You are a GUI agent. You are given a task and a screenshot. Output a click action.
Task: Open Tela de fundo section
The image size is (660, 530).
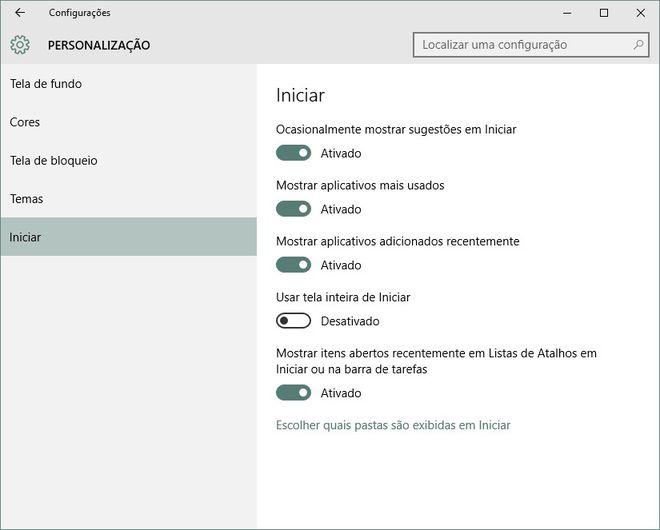[x=128, y=84]
